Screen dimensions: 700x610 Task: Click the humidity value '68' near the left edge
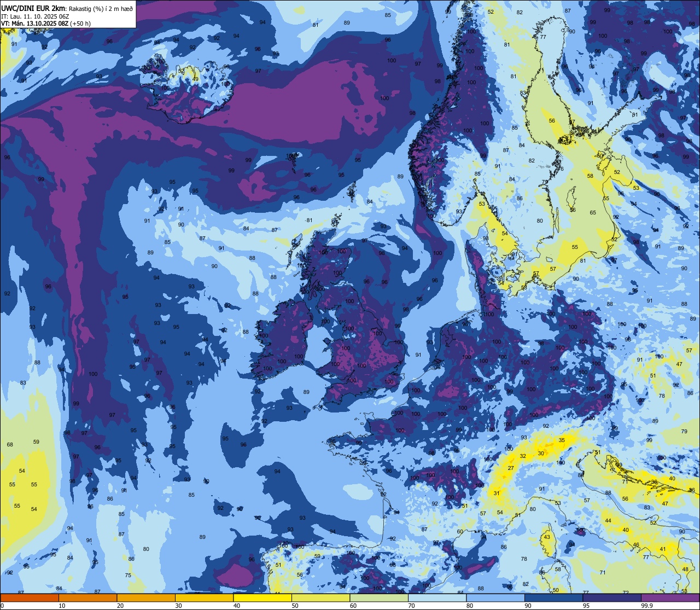tap(10, 445)
